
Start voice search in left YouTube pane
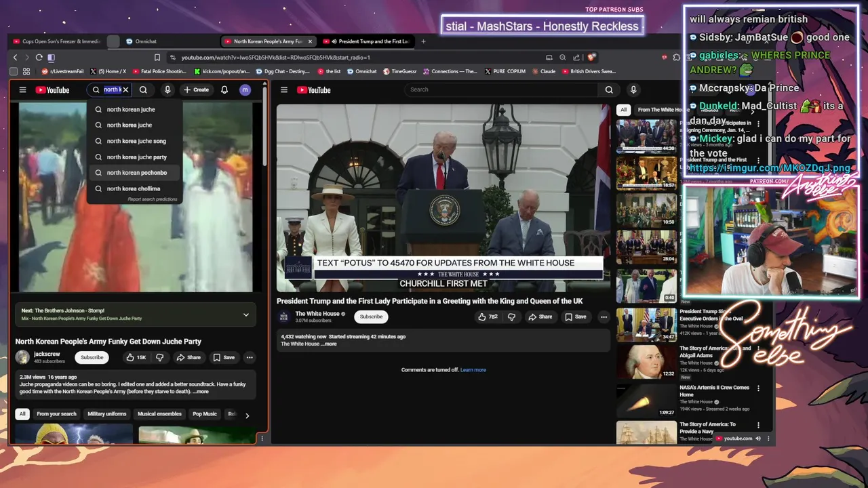[167, 89]
